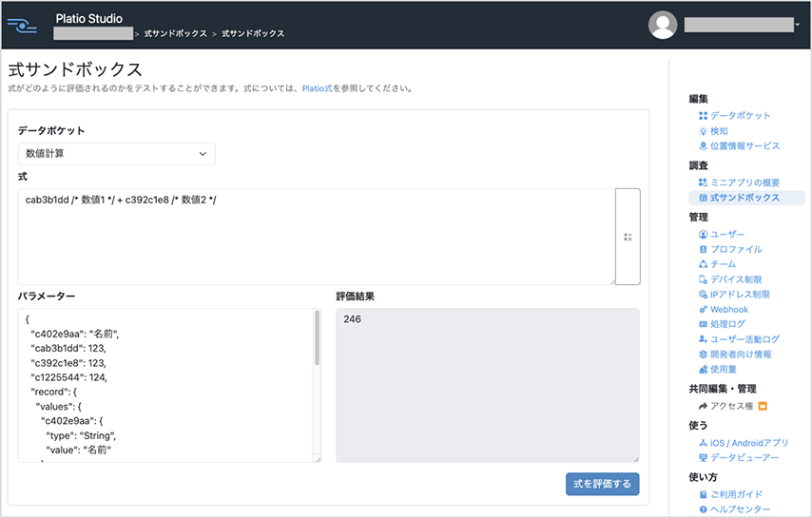Screen dimensions: 812x518
Task: Click the 処理ログ icon
Action: (x=703, y=324)
